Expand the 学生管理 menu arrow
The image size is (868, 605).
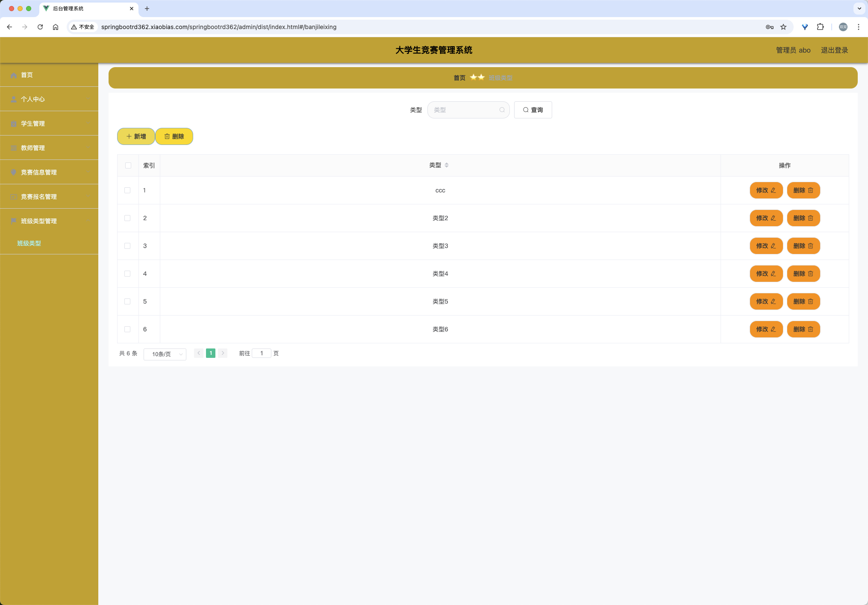[x=87, y=124]
